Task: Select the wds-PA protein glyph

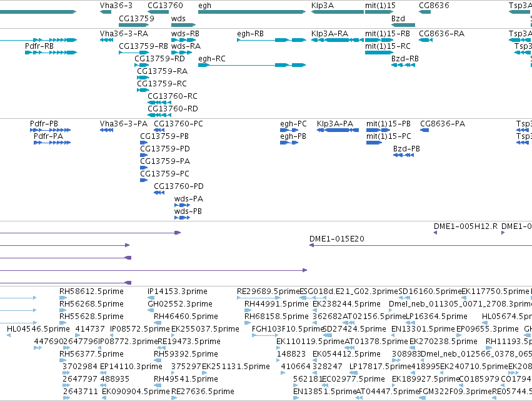Action: pos(182,205)
